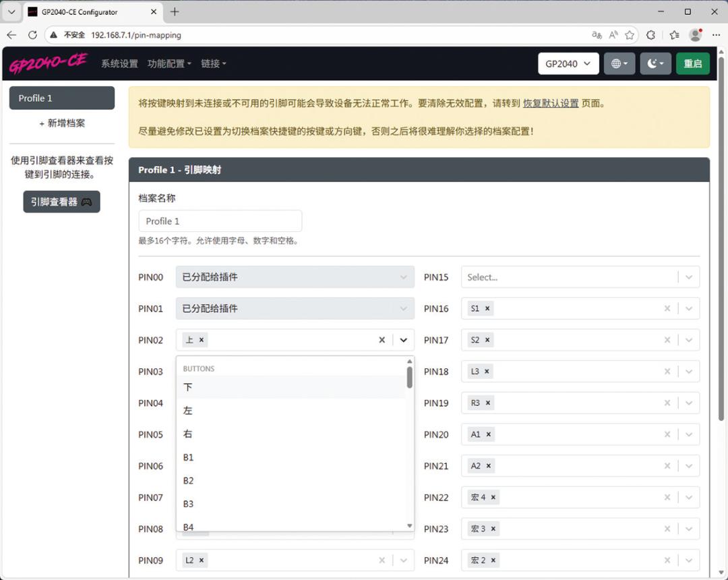Click the dropdown list scrollbar thumb
Viewport: 728px width, 580px height.
[410, 377]
